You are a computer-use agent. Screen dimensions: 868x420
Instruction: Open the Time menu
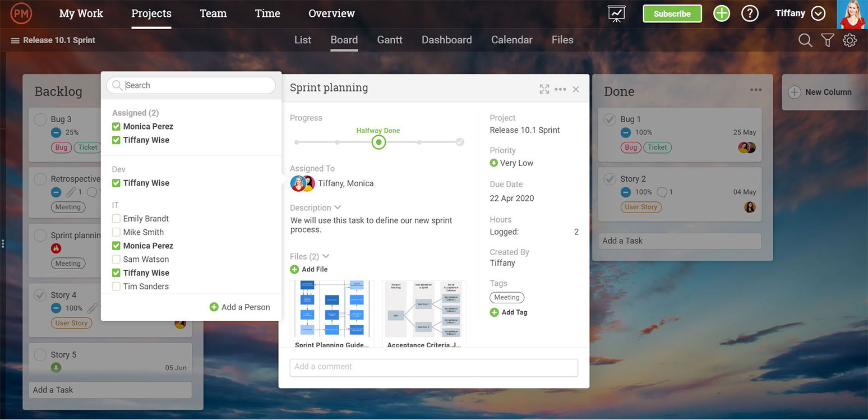point(267,13)
